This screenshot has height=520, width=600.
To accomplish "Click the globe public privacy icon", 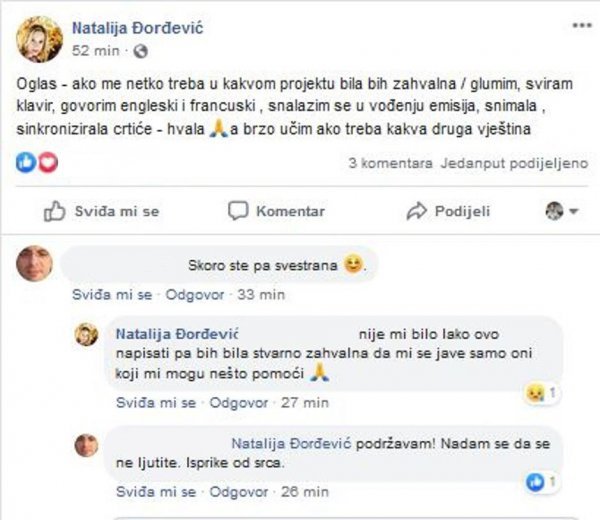I will pos(140,51).
